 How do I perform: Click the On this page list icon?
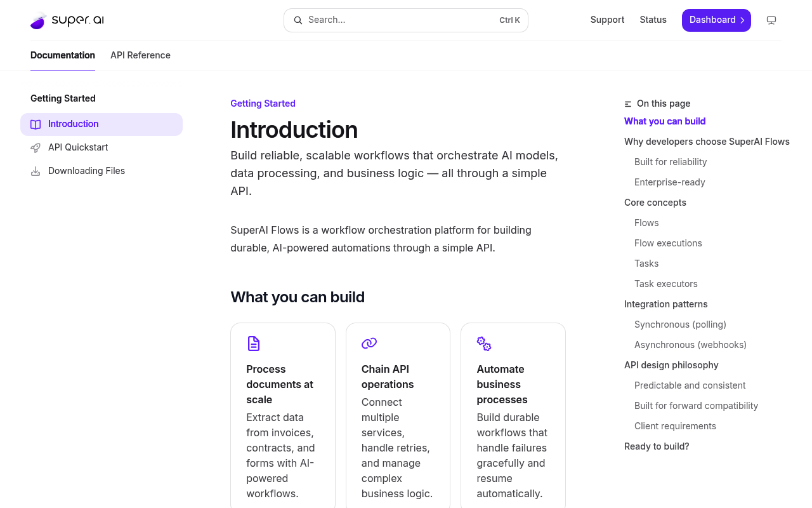[x=628, y=104]
